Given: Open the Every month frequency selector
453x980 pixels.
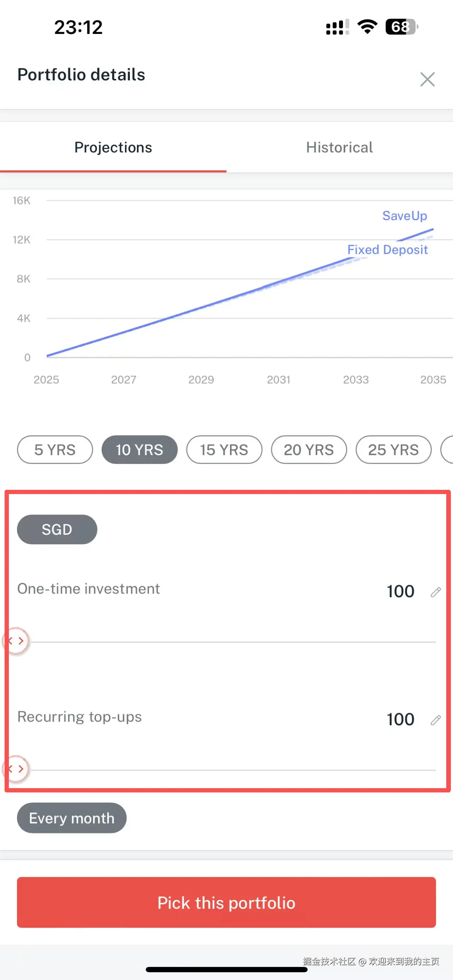Looking at the screenshot, I should (x=72, y=818).
